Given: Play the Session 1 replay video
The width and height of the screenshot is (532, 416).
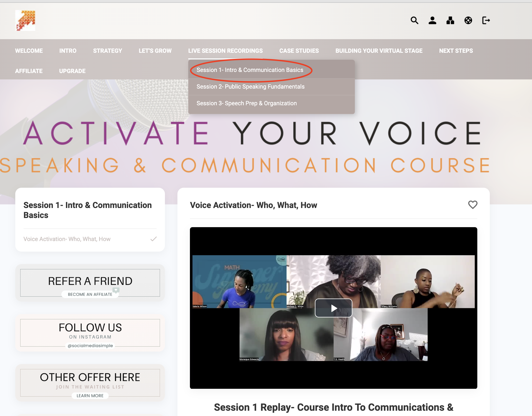Looking at the screenshot, I should 333,308.
